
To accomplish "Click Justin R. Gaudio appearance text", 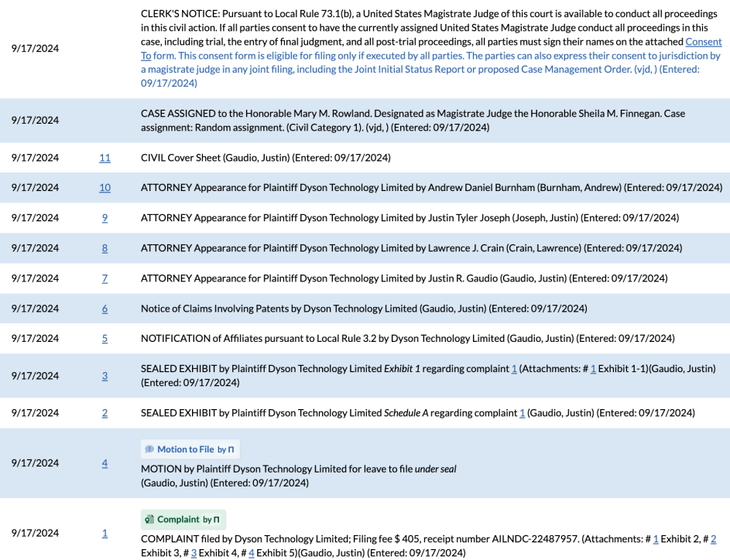I will (404, 278).
